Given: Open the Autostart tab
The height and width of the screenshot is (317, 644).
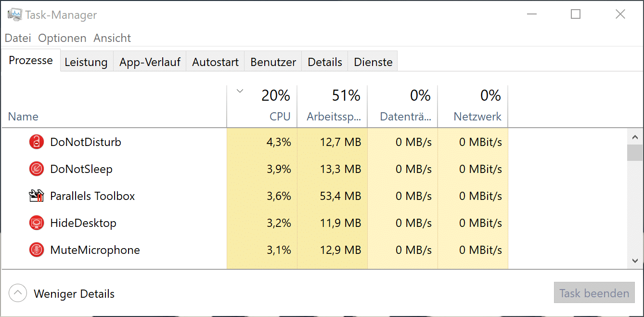Looking at the screenshot, I should pyautogui.click(x=215, y=62).
